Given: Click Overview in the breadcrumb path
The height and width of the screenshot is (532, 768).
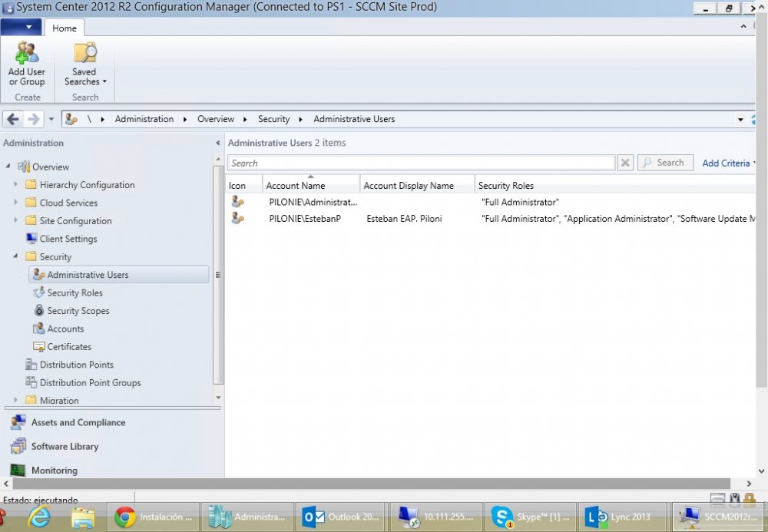Looking at the screenshot, I should 216,119.
